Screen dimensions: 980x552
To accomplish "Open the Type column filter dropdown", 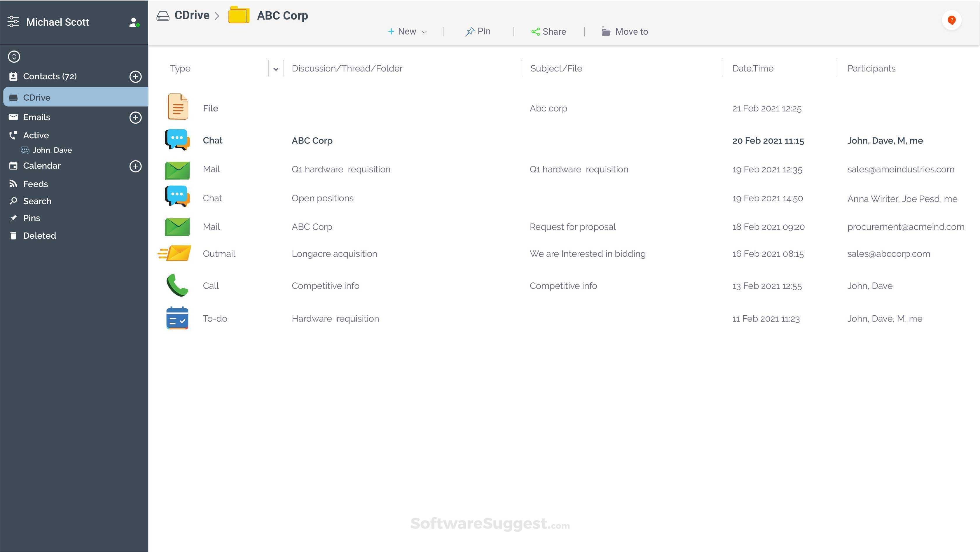I will [x=276, y=69].
